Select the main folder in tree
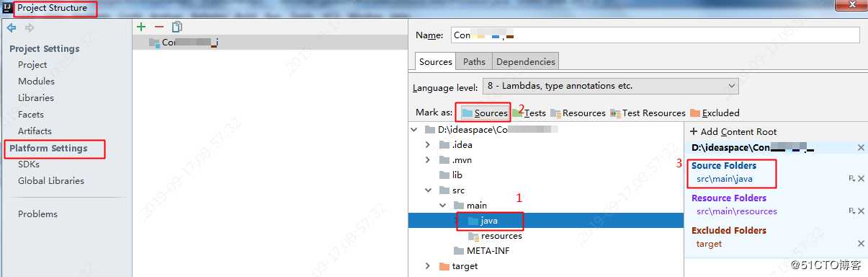This screenshot has height=277, width=868. 470,206
